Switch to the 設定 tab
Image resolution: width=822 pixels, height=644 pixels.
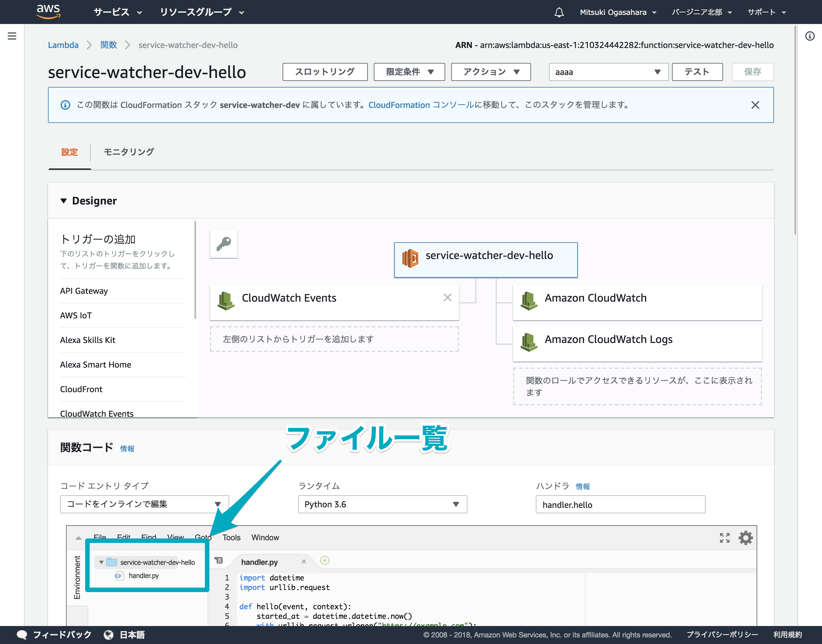click(69, 152)
